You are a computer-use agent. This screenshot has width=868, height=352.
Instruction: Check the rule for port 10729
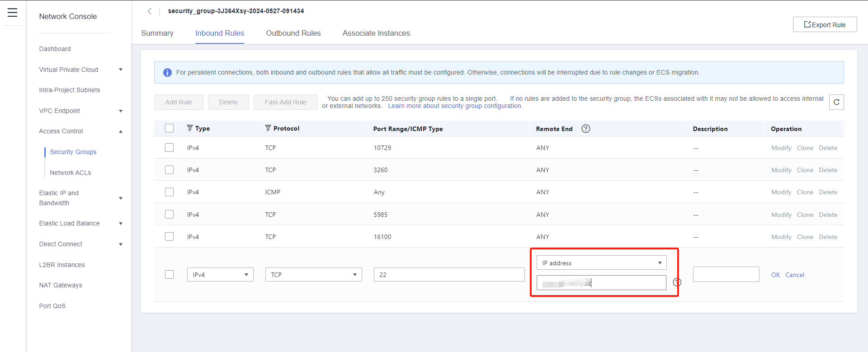click(169, 148)
